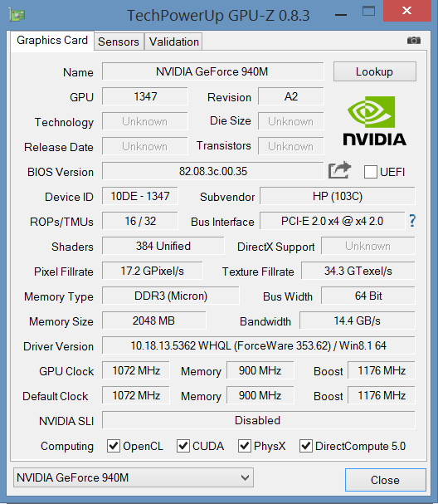Close window using red X button
The height and width of the screenshot is (504, 438).
point(406,11)
